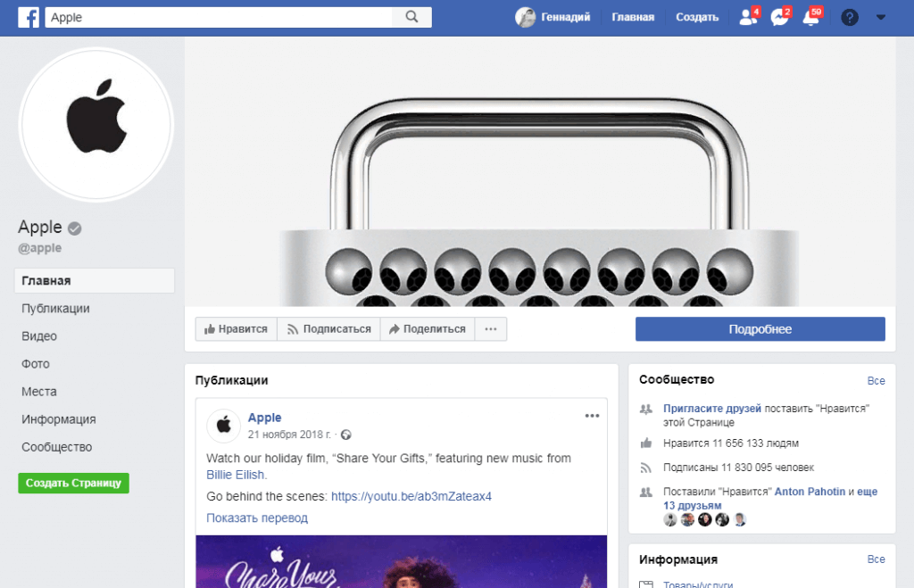Image resolution: width=914 pixels, height=588 pixels.
Task: Click Все in the Информация panel
Action: coord(877,559)
